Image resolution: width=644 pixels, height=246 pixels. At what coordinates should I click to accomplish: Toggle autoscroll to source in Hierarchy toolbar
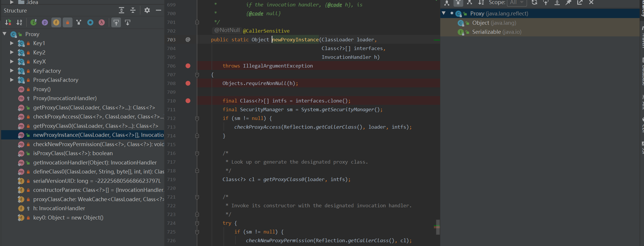546,3
